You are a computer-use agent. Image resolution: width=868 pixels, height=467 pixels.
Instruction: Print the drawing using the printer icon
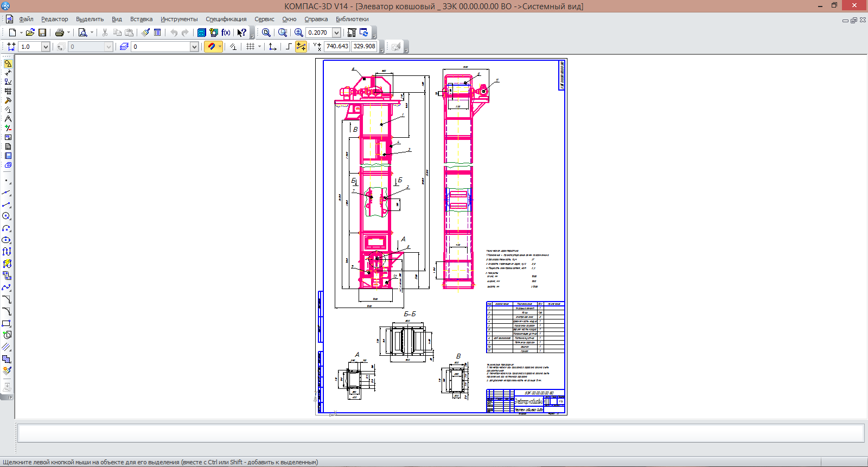pos(59,33)
